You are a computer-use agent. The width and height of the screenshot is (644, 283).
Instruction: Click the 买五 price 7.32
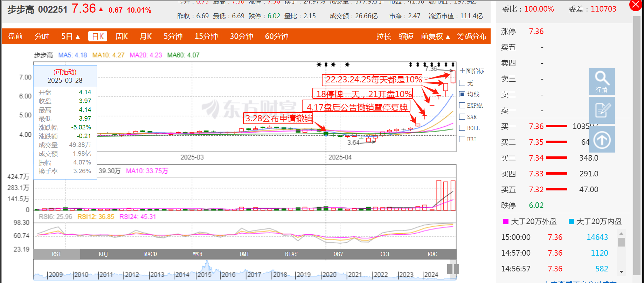pos(536,190)
